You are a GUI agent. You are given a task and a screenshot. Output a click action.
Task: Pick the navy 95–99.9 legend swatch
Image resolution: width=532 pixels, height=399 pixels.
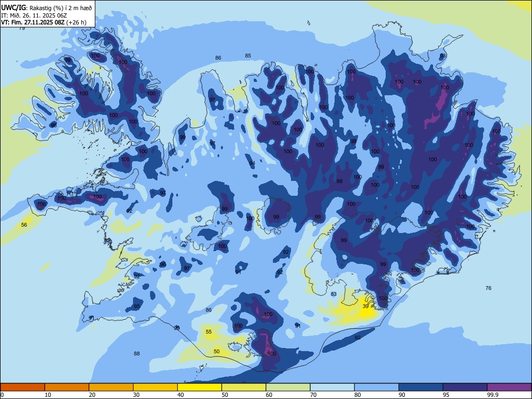tap(465, 387)
